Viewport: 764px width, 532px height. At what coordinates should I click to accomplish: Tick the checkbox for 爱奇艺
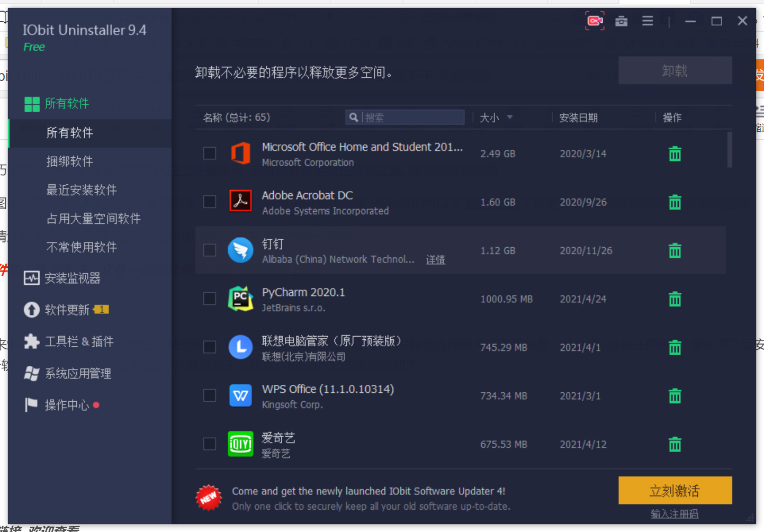[210, 444]
